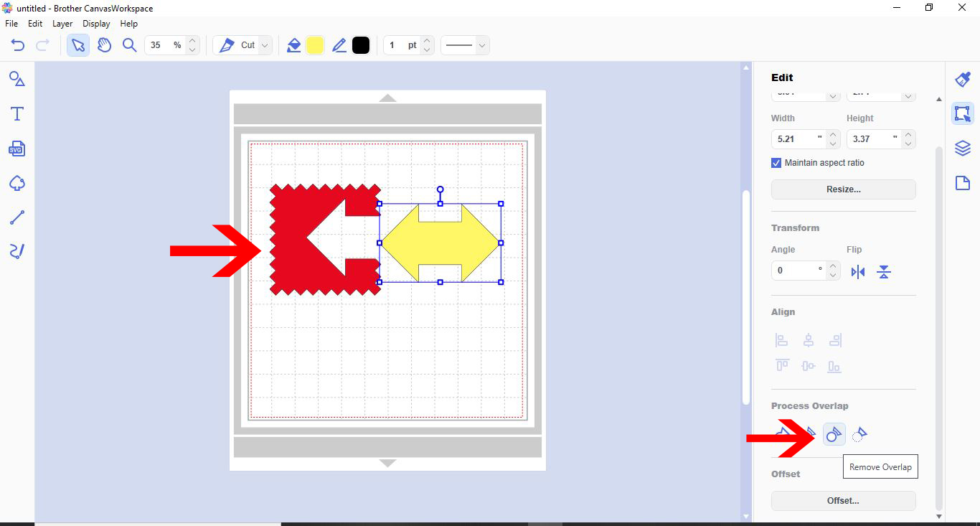
Task: Open the Display menu
Action: (x=97, y=24)
